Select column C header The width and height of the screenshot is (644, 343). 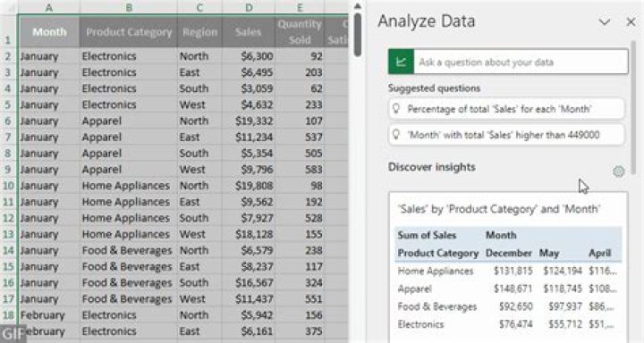click(x=199, y=7)
